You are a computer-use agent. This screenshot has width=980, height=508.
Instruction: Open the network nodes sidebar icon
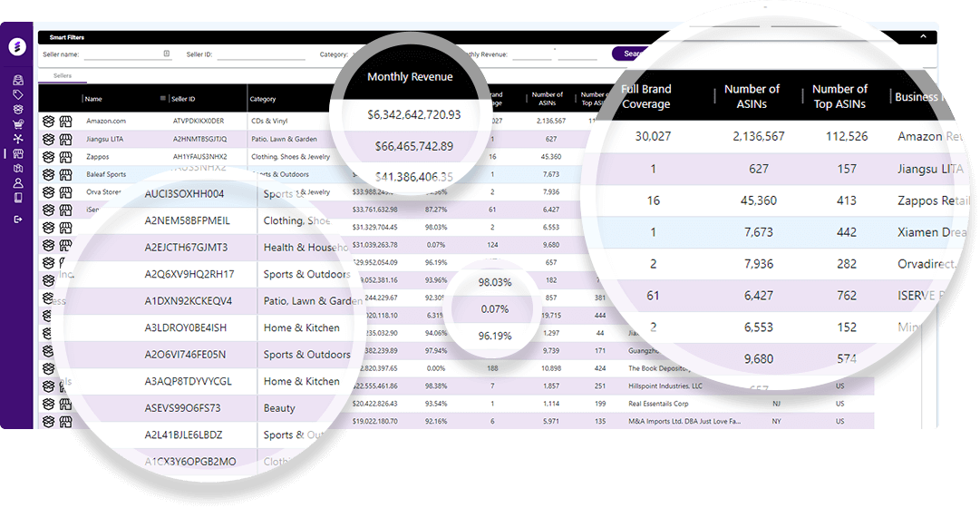point(18,138)
